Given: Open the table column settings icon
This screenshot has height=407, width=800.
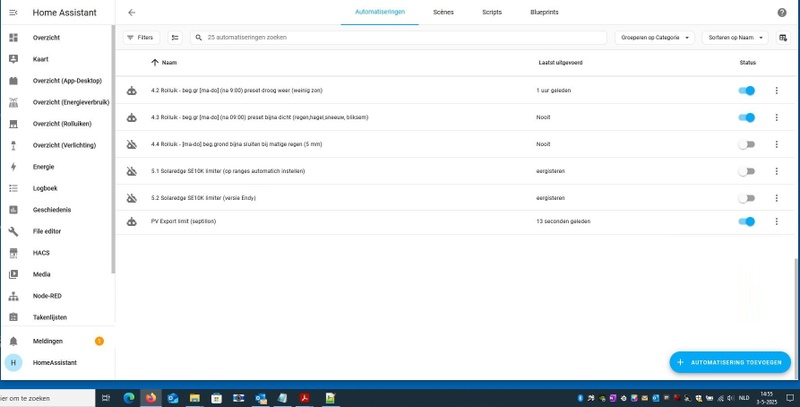Looking at the screenshot, I should click(x=783, y=38).
